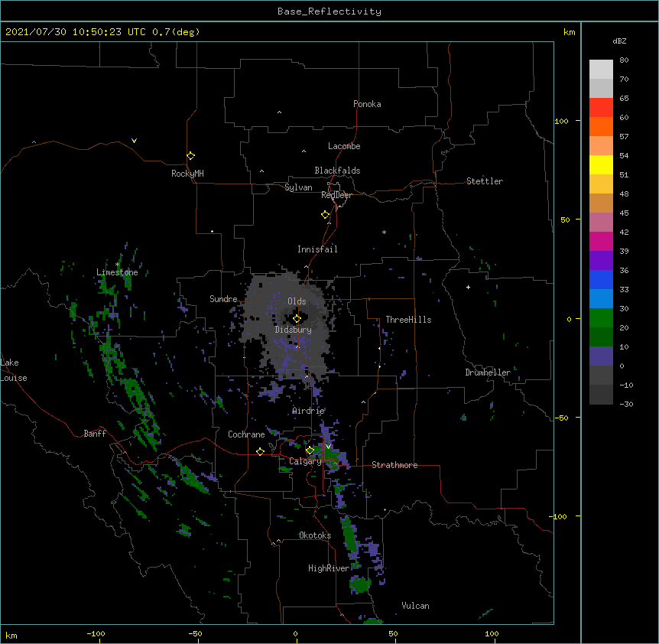Select the yellow diamond marker south of RedDeer
Viewport: 659px width, 644px height.
(326, 215)
